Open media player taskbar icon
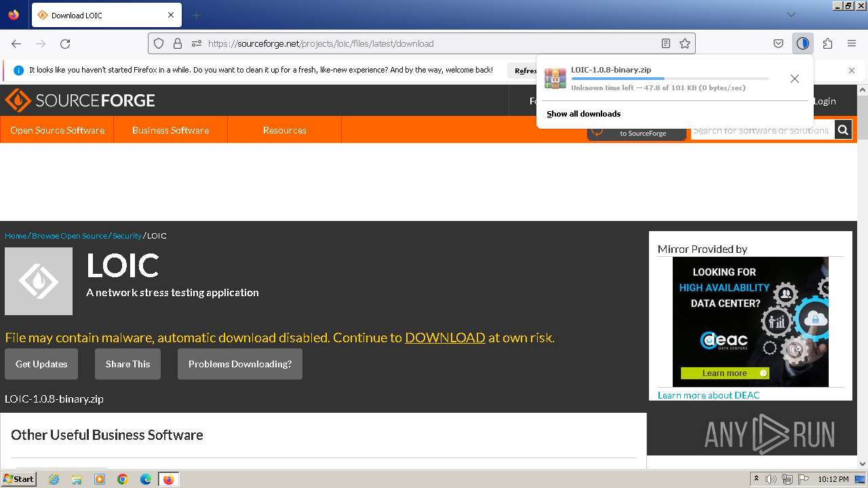Screen dimensions: 868x488 pyautogui.click(x=100, y=479)
